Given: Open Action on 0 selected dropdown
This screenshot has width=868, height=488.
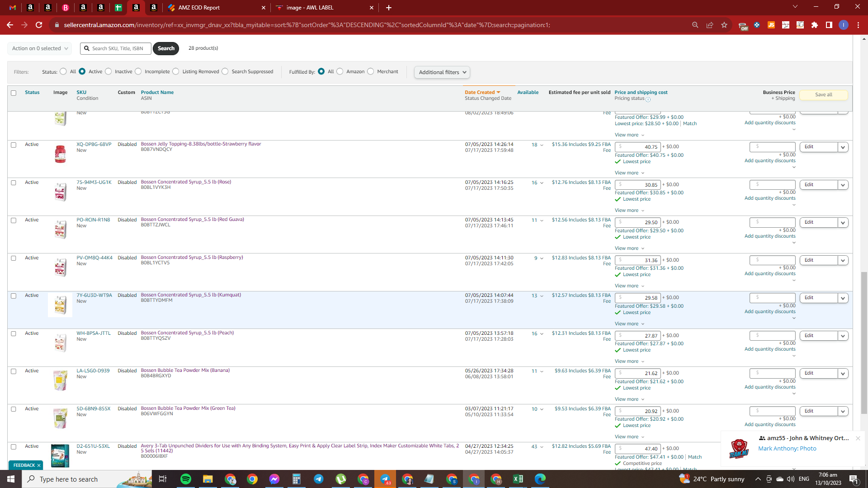Looking at the screenshot, I should 40,48.
